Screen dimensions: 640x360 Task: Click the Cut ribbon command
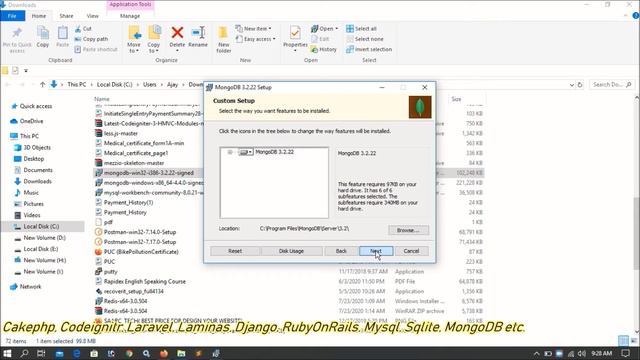(83, 29)
